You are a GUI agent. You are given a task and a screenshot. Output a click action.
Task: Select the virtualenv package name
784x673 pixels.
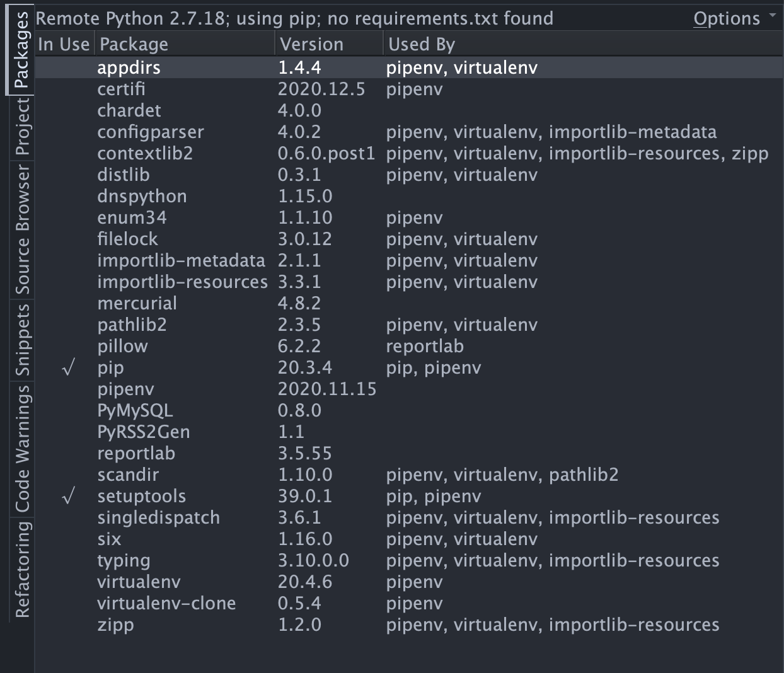(139, 582)
